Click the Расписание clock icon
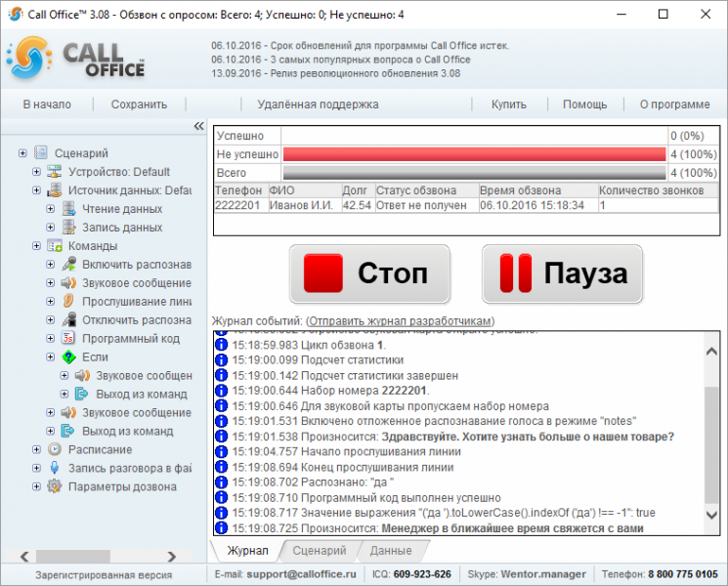728x586 pixels. point(55,449)
